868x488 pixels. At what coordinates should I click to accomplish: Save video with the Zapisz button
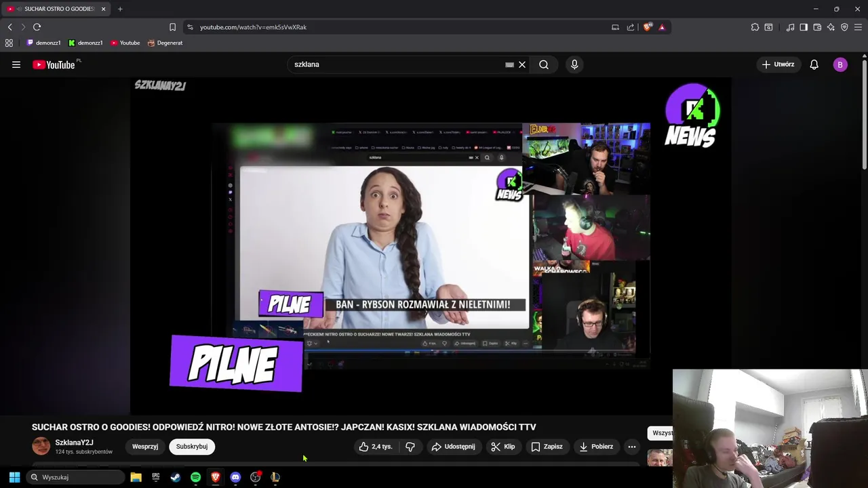click(547, 447)
